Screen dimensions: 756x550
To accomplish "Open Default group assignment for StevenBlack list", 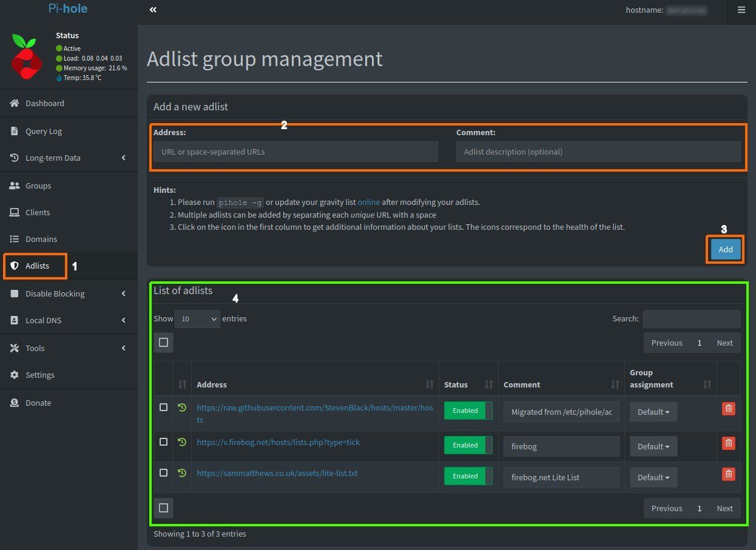I will [653, 412].
